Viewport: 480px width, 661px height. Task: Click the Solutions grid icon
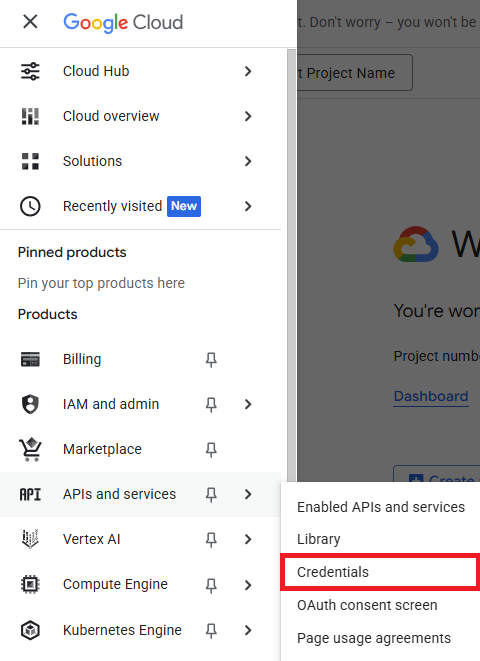click(x=30, y=161)
